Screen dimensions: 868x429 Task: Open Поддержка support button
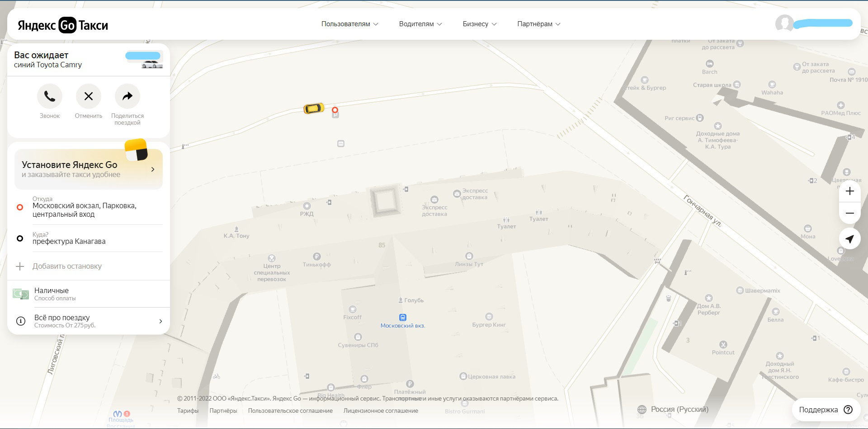tap(826, 410)
